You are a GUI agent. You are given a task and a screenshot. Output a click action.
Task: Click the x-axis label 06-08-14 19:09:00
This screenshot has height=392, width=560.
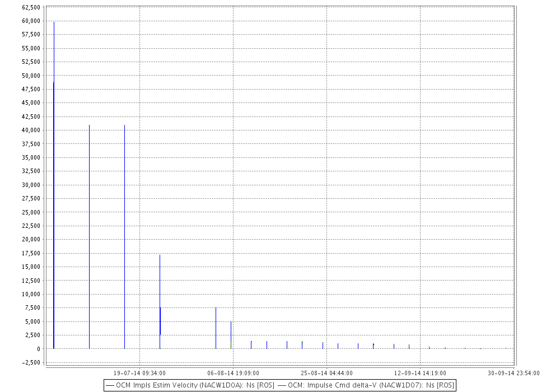click(x=233, y=373)
